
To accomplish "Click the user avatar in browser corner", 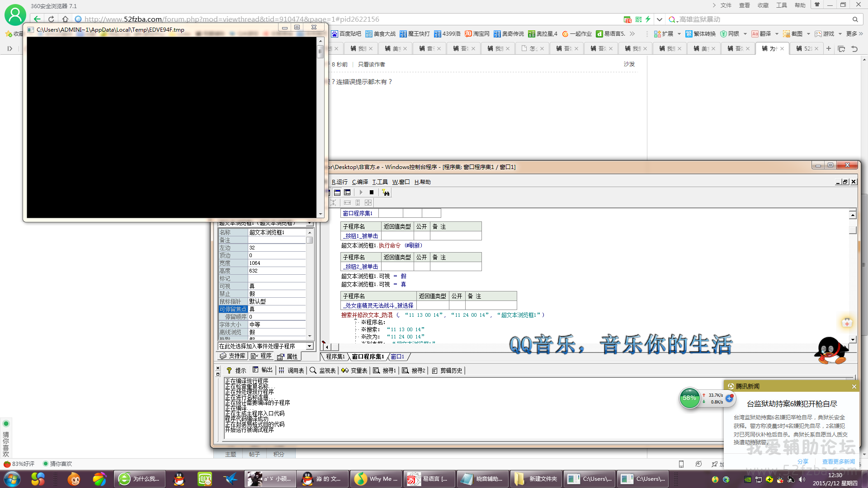I will (15, 14).
